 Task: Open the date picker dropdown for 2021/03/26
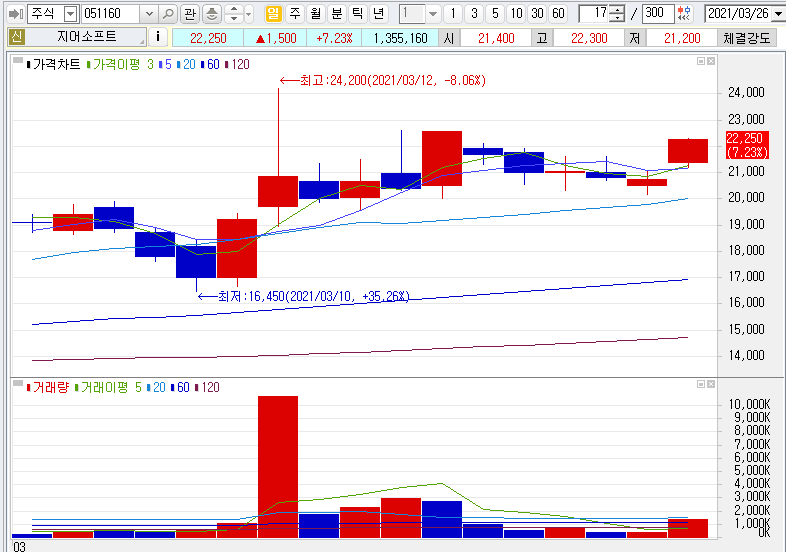[778, 14]
